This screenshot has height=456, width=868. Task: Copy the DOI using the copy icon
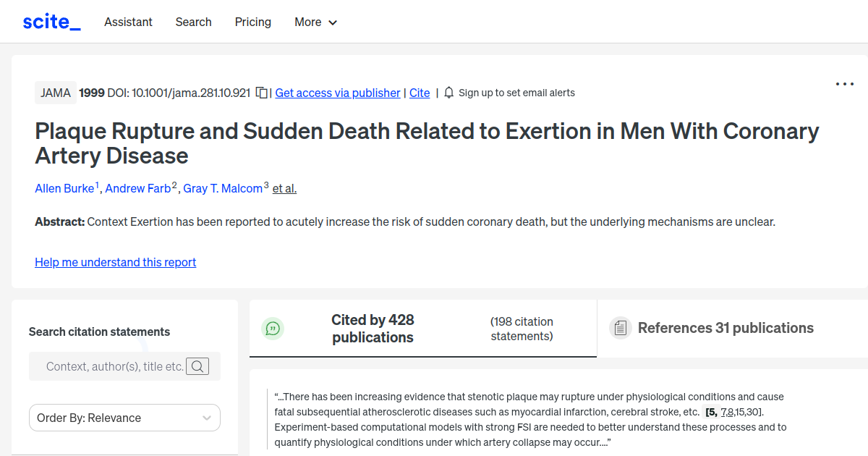coord(261,93)
